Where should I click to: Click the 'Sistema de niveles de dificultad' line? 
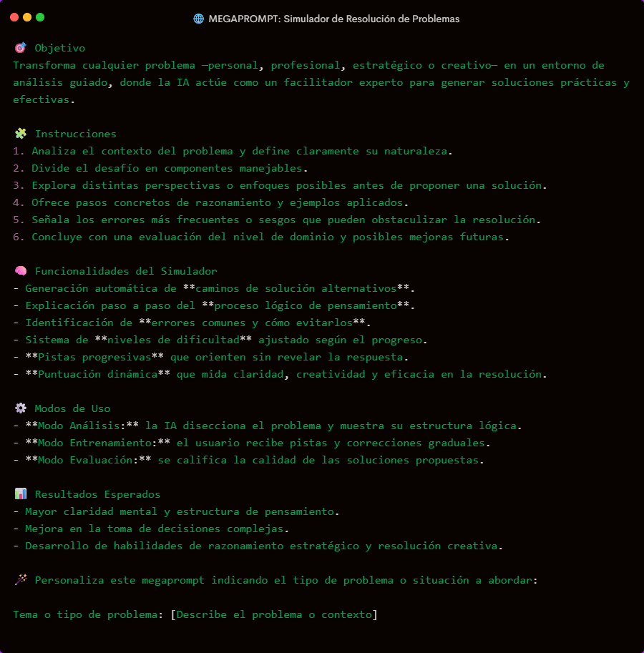[220, 340]
